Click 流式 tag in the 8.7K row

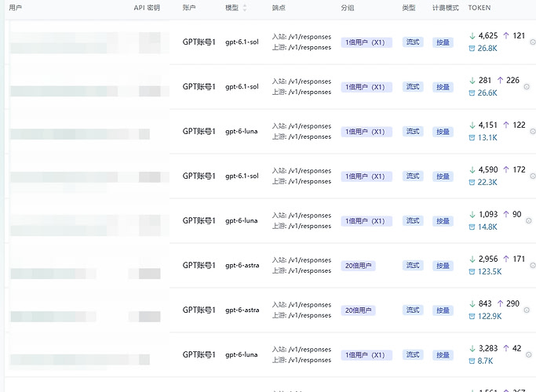pos(413,355)
